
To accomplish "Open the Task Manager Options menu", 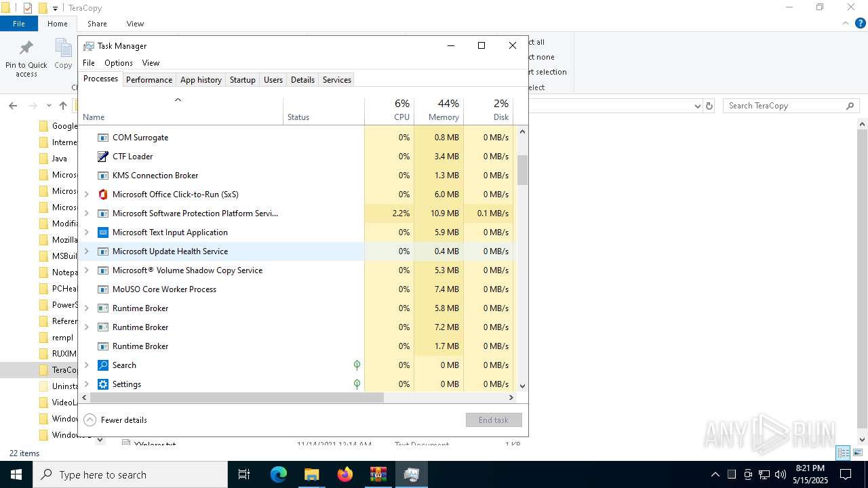I will pyautogui.click(x=119, y=63).
